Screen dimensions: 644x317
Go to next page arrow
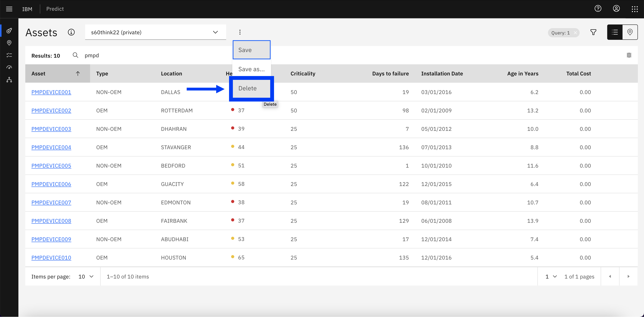(x=629, y=276)
